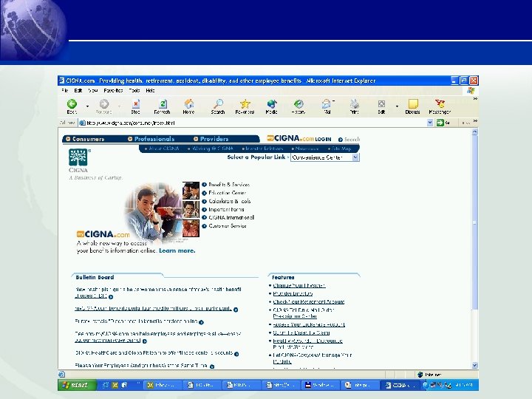Expand the Back button history arrow

[87, 106]
